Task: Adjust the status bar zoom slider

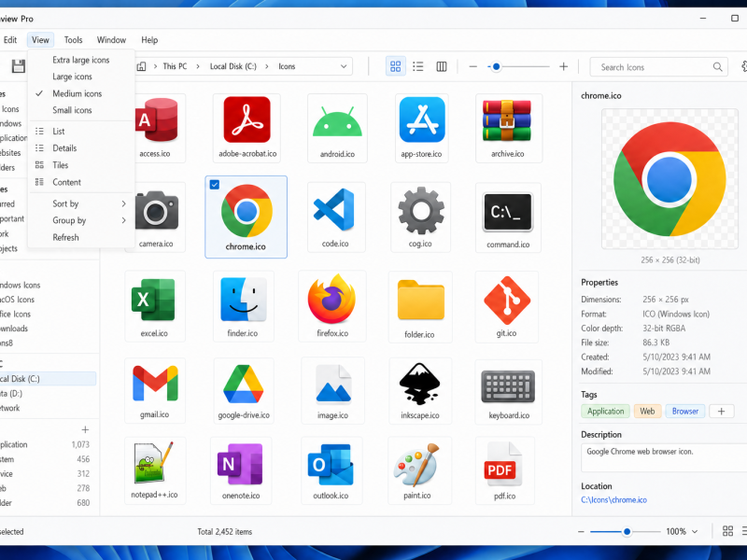Action: click(626, 531)
